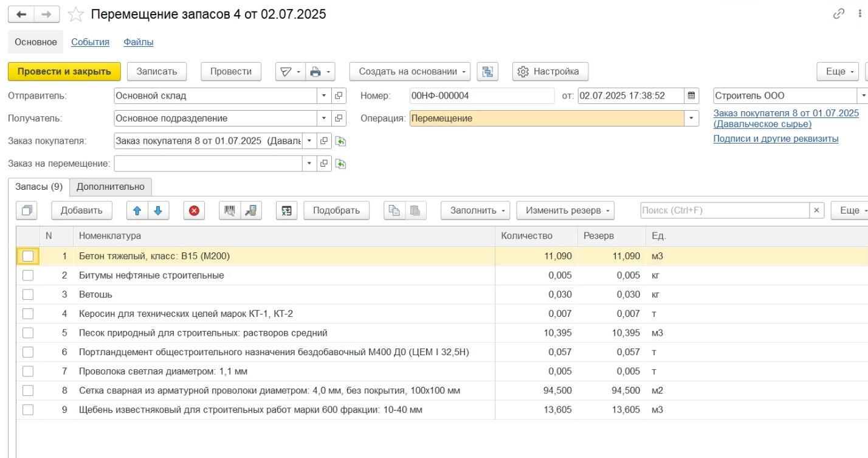This screenshot has width=868, height=458.
Task: Tick checkbox for Бетон тяжелый row
Action: (x=28, y=256)
